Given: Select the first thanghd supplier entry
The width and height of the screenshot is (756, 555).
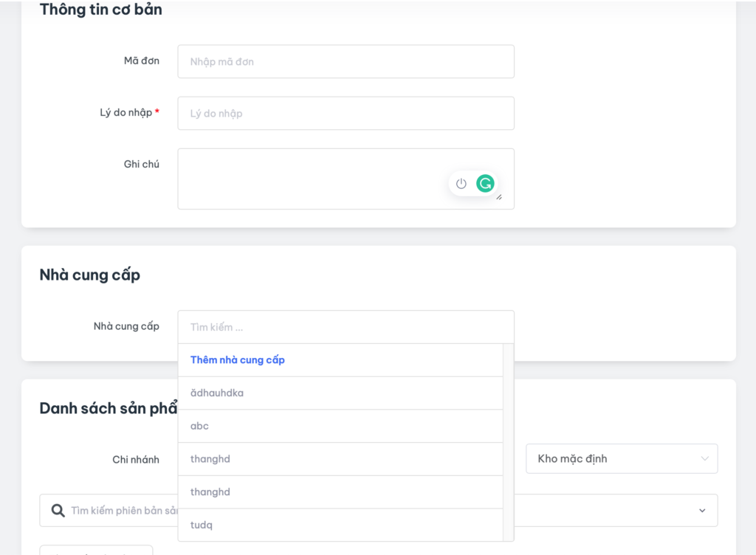Looking at the screenshot, I should [340, 459].
